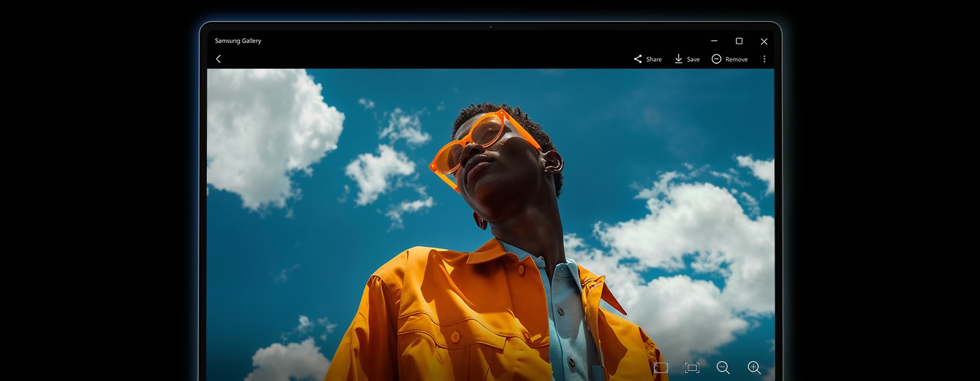Click the Samsung Gallery window title
The width and height of the screenshot is (980, 381).
coord(238,41)
